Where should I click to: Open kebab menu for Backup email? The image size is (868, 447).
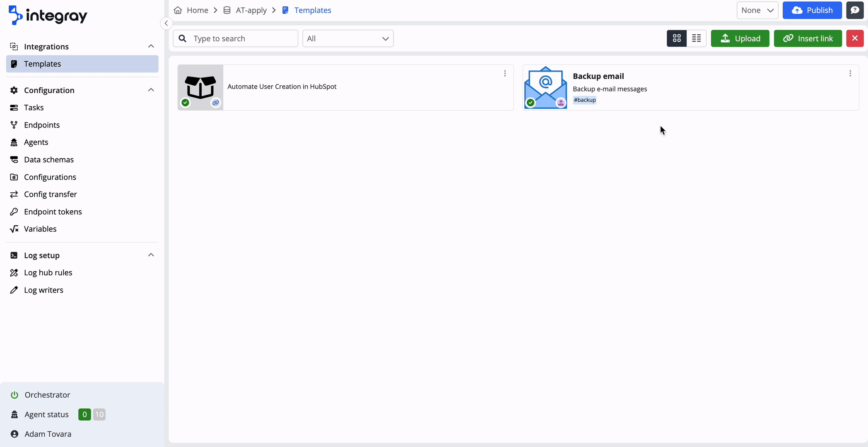tap(850, 73)
